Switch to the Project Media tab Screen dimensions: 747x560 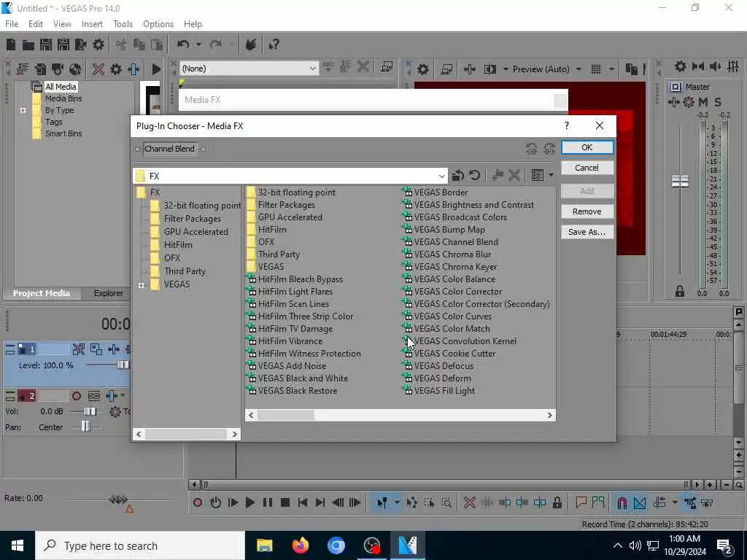(42, 293)
